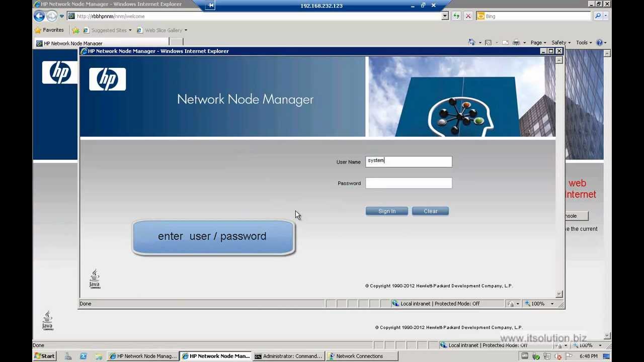
Task: Click the search magnifier icon
Action: coord(598,16)
